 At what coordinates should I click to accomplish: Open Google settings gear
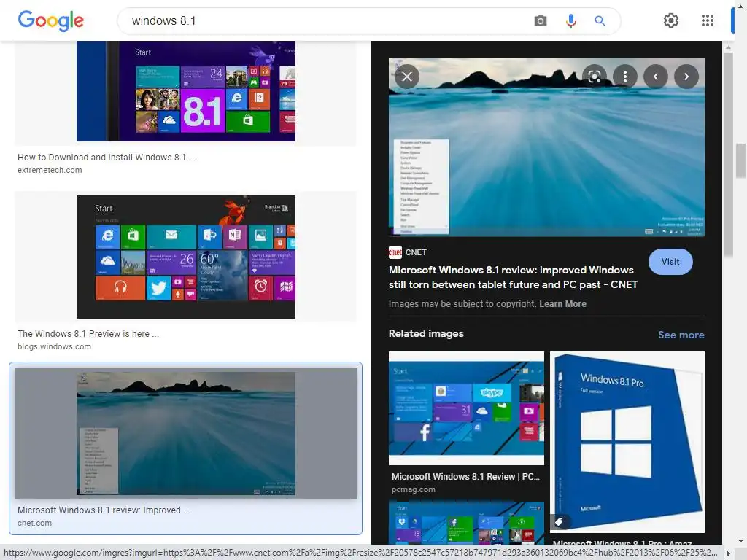point(671,20)
